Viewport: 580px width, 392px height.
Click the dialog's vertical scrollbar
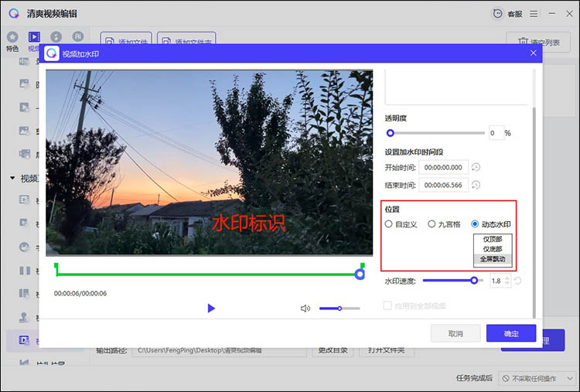click(x=534, y=213)
